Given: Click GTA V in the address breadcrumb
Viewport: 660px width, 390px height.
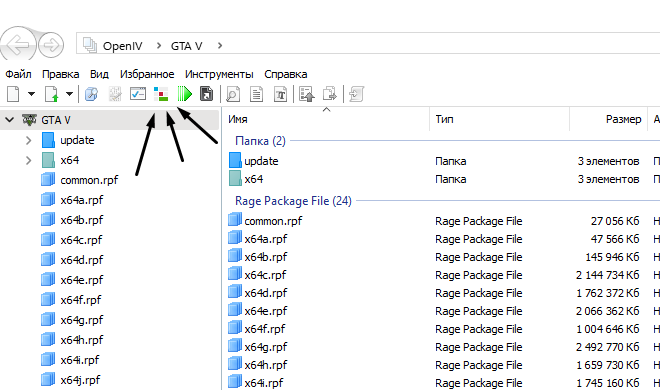Looking at the screenshot, I should tap(186, 46).
